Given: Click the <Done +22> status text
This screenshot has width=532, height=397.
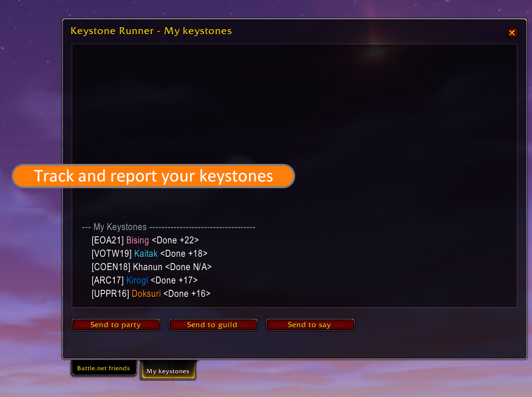Looking at the screenshot, I should [175, 240].
